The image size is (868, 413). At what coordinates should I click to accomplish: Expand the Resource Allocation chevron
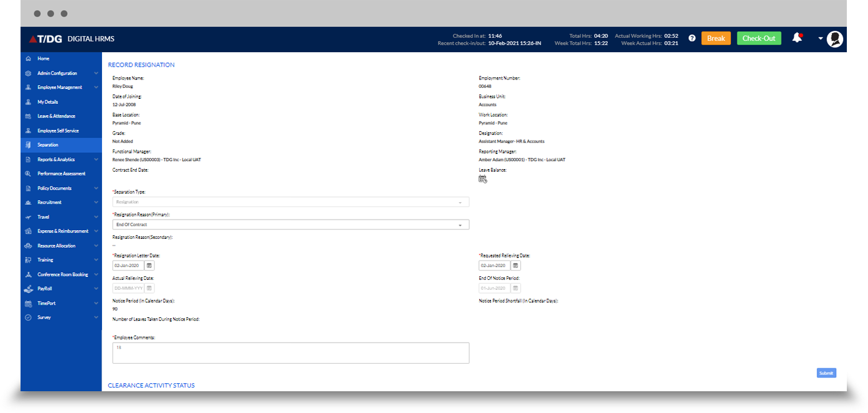pos(96,246)
